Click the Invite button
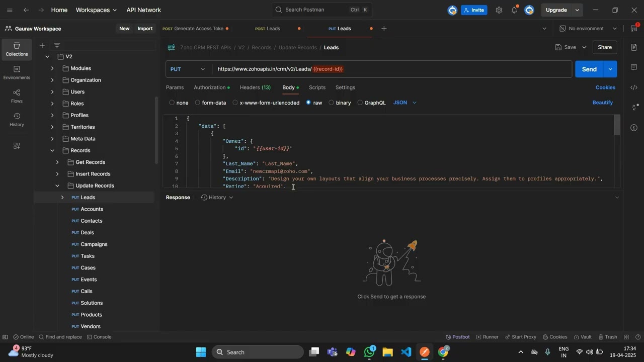Screen dimensions: 644x362 (474, 10)
